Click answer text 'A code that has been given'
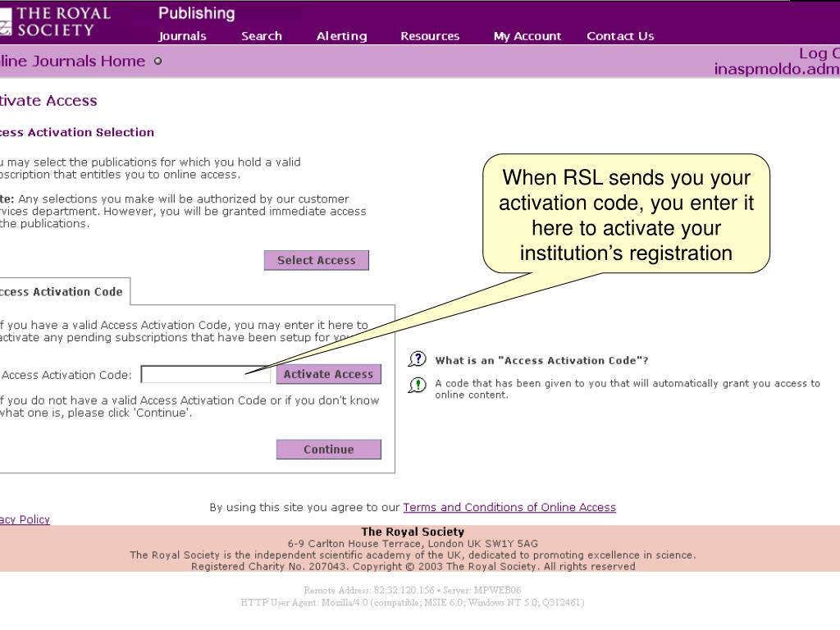Screen dimensions: 840x630 628,389
